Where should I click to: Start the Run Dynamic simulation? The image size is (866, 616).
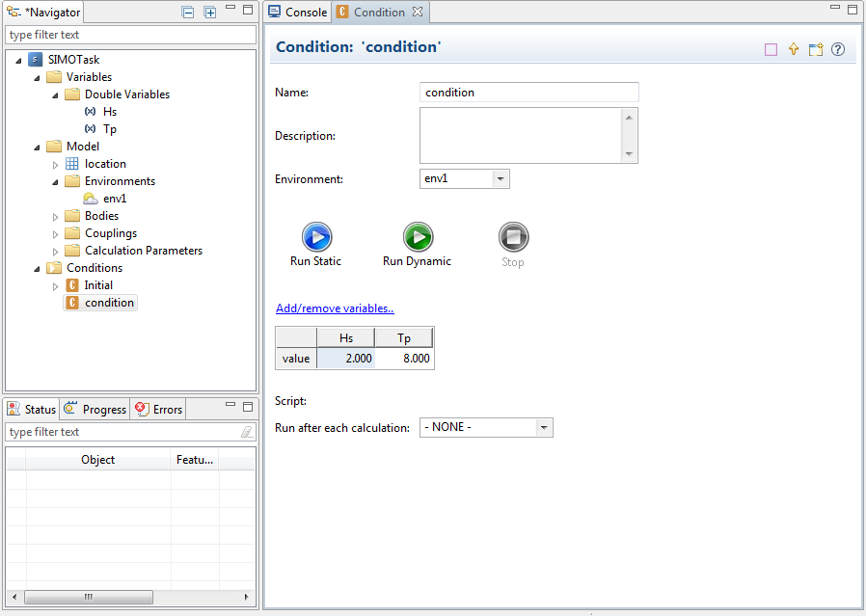coord(417,237)
